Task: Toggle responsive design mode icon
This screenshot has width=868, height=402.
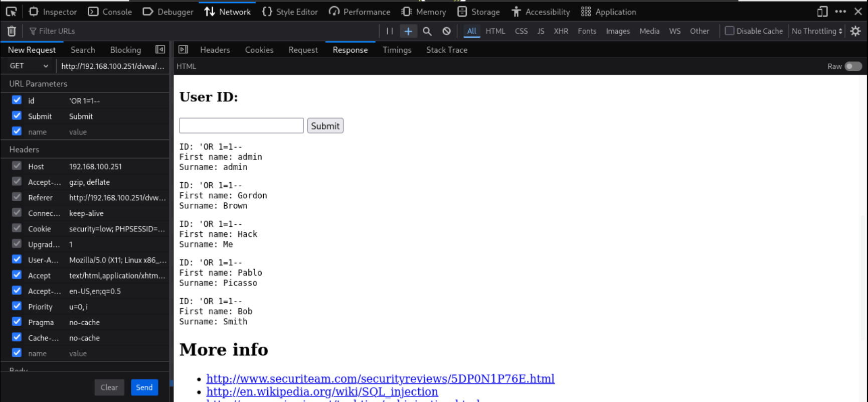Action: [x=822, y=12]
